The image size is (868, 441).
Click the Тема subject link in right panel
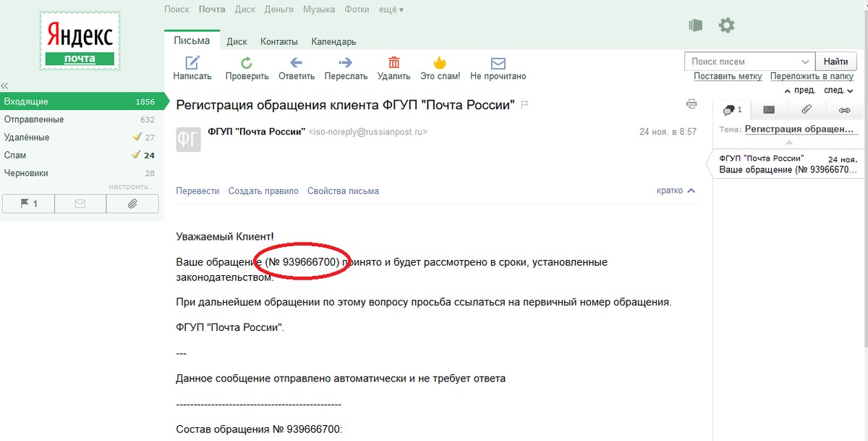pos(800,129)
